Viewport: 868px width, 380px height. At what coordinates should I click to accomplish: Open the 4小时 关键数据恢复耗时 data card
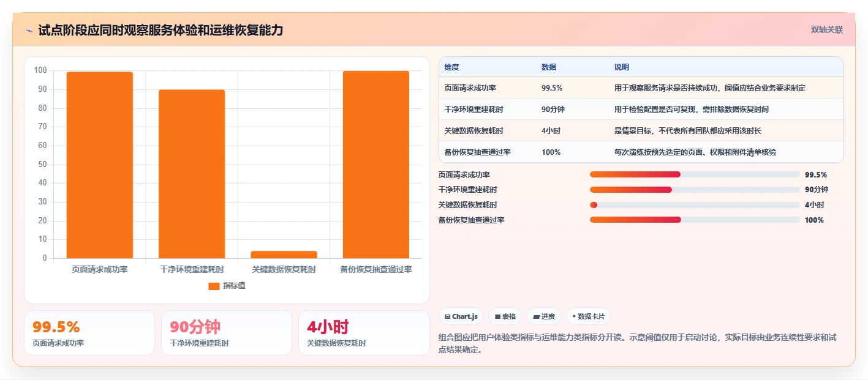tap(364, 333)
